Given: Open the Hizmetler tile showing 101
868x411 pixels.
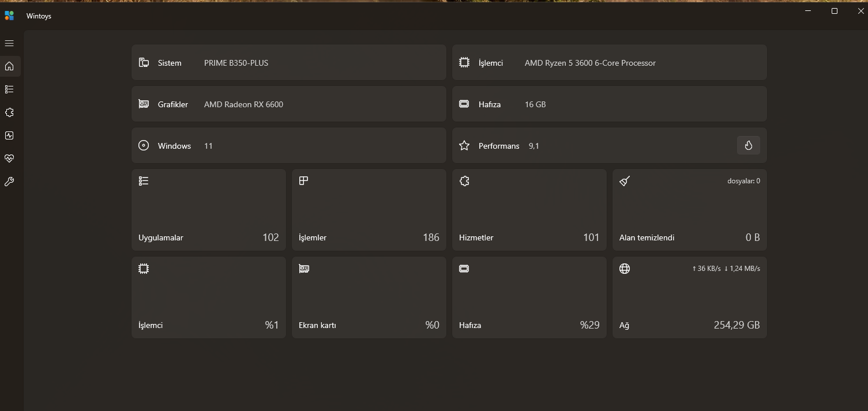Looking at the screenshot, I should tap(529, 210).
